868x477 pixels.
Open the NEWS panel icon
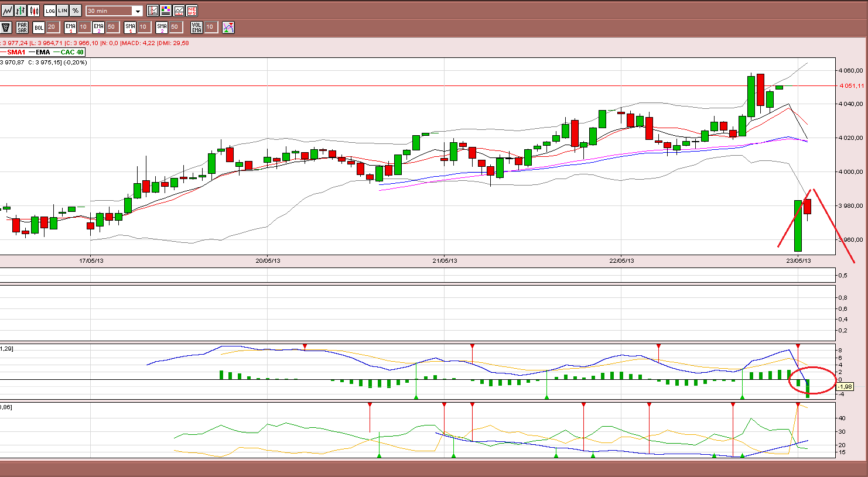tap(192, 11)
